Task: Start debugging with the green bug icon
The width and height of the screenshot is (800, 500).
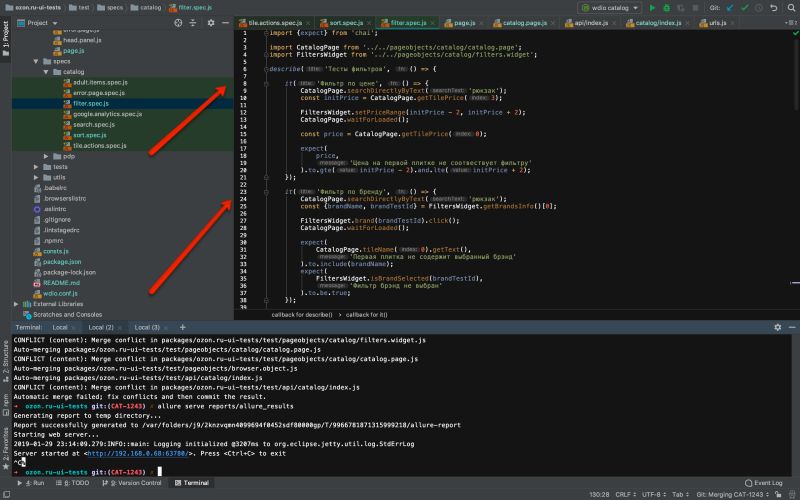Action: (x=666, y=8)
